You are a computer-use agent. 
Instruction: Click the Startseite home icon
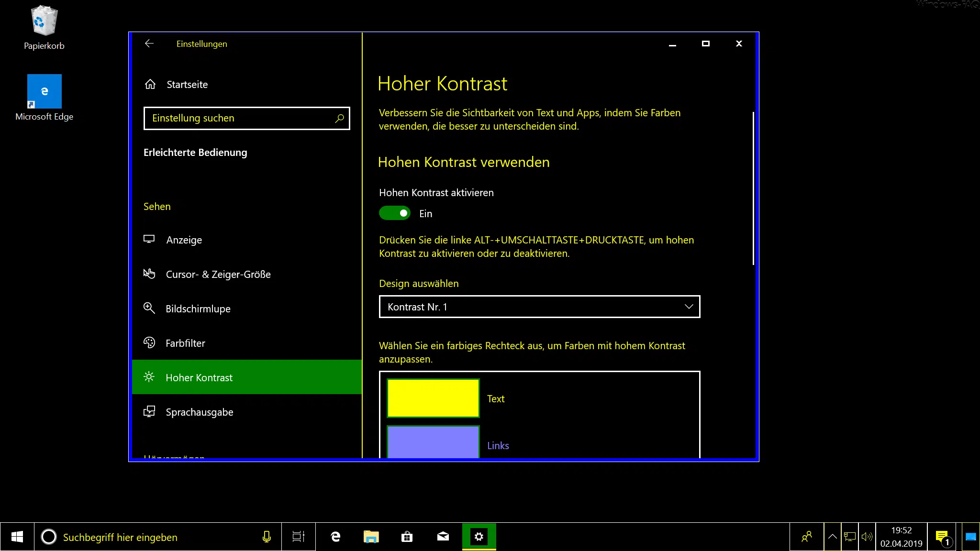click(x=150, y=84)
